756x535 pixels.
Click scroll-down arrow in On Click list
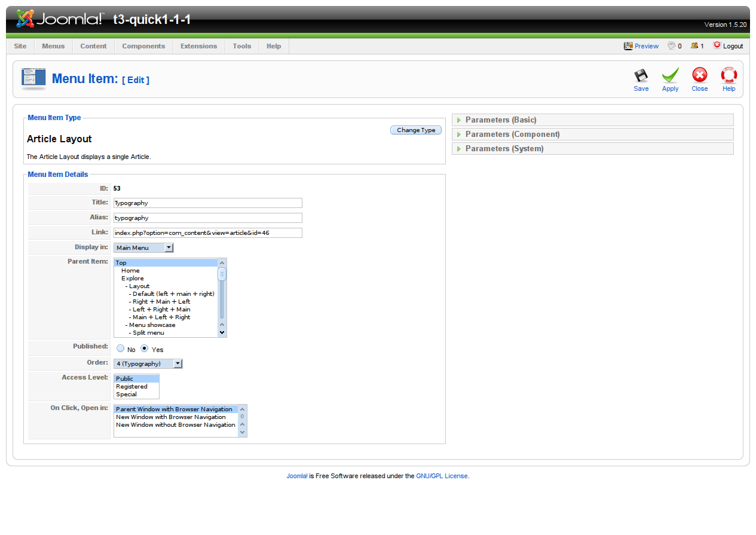(x=242, y=432)
